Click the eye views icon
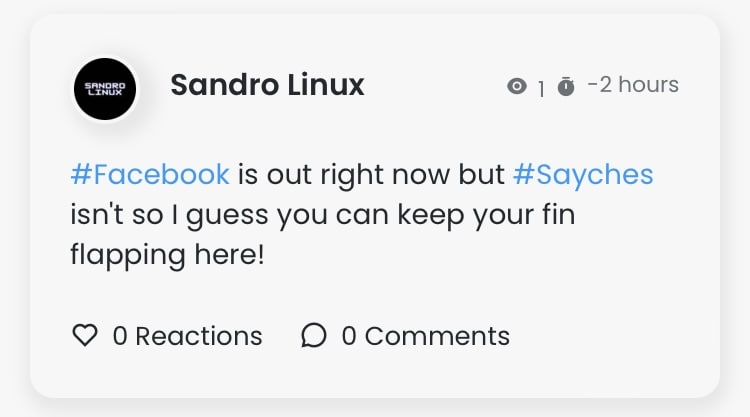750x417 pixels. point(517,87)
